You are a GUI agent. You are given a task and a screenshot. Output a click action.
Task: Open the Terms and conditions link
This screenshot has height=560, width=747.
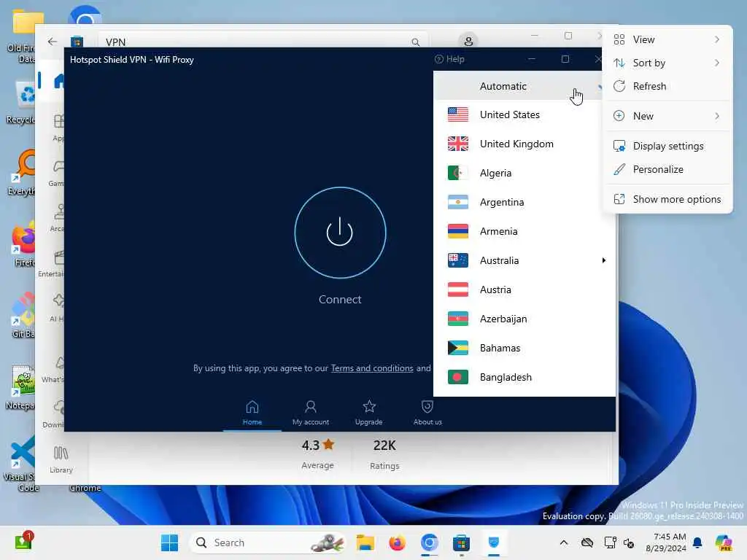372,368
